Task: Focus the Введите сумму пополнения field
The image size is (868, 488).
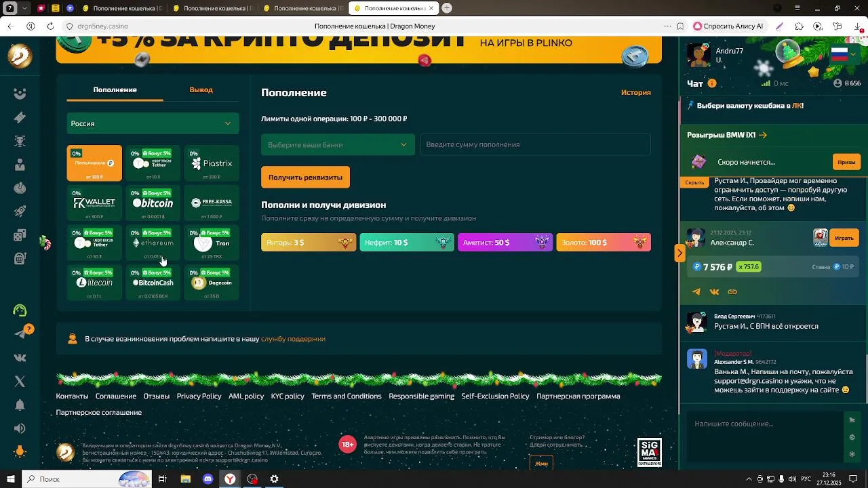Action: (x=535, y=144)
